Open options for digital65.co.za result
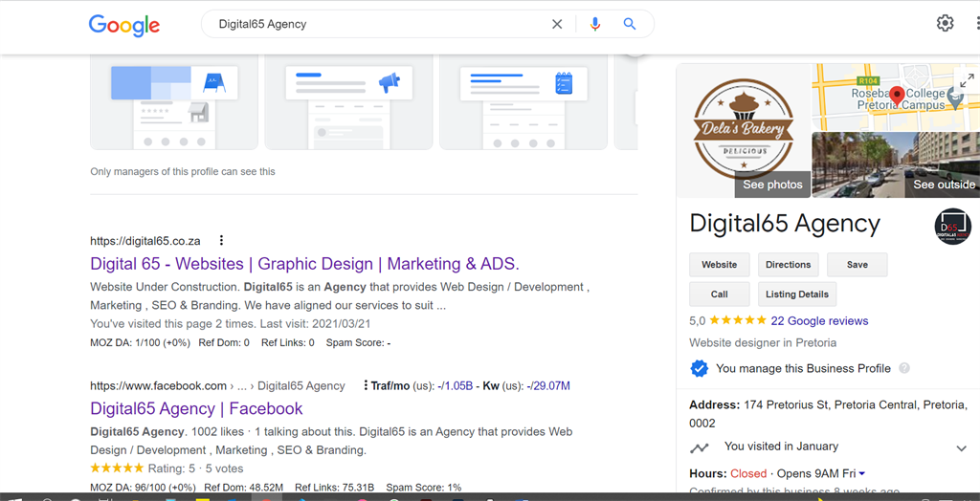 221,241
